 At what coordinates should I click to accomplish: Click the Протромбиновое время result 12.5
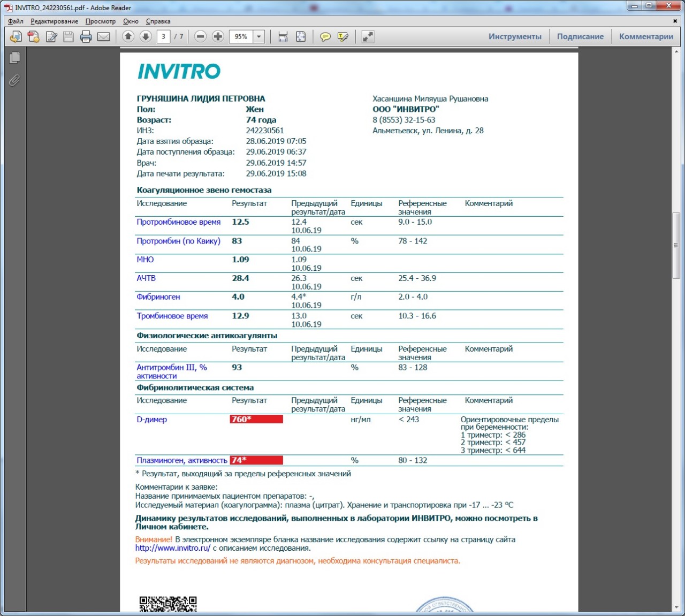point(240,222)
